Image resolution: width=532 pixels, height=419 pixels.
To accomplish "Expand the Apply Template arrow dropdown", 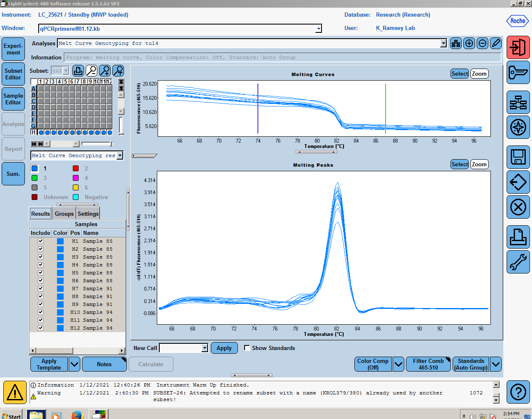I will 74,364.
